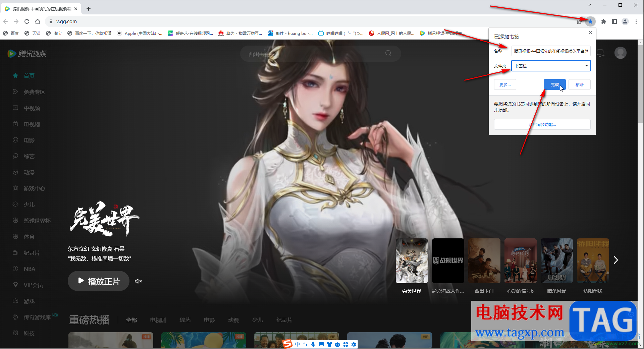Open the 人民网 bookmark
The height and width of the screenshot is (349, 644).
[x=392, y=33]
